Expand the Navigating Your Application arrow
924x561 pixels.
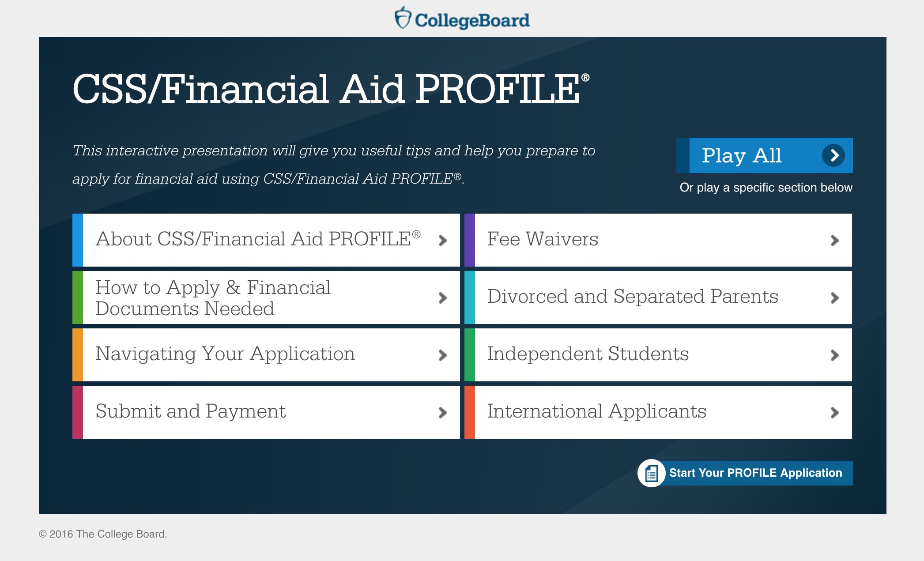[x=442, y=355]
